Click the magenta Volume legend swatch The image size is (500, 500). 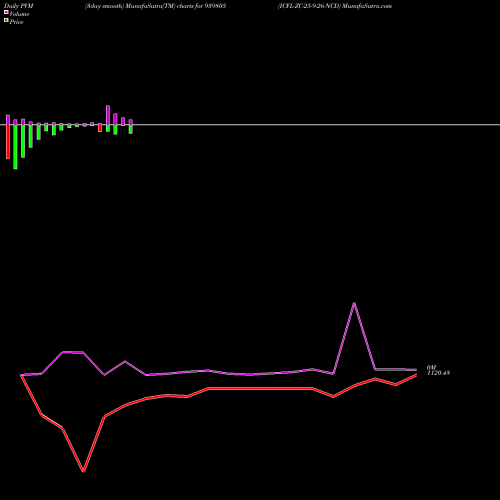coord(6,12)
